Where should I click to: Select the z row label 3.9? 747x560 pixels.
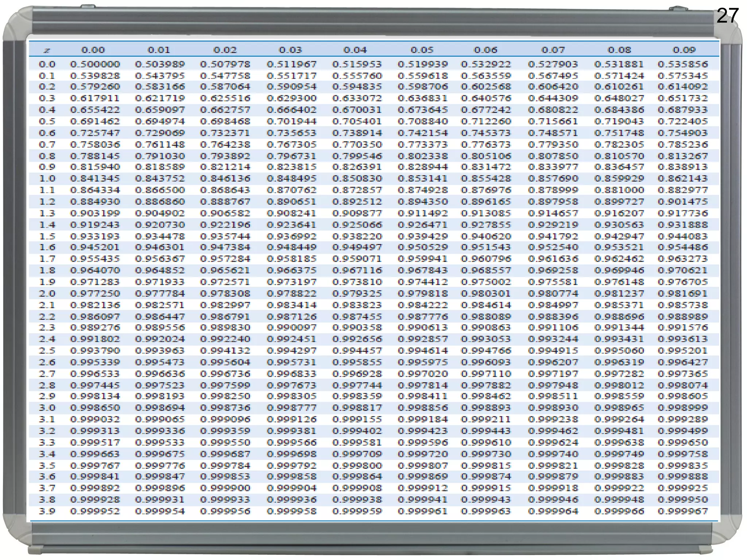click(x=47, y=512)
